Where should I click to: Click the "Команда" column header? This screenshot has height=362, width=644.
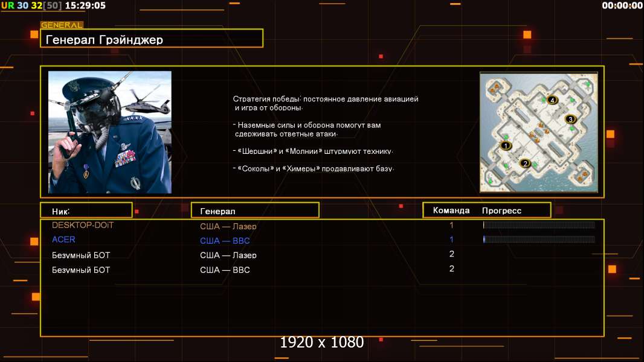(x=451, y=211)
